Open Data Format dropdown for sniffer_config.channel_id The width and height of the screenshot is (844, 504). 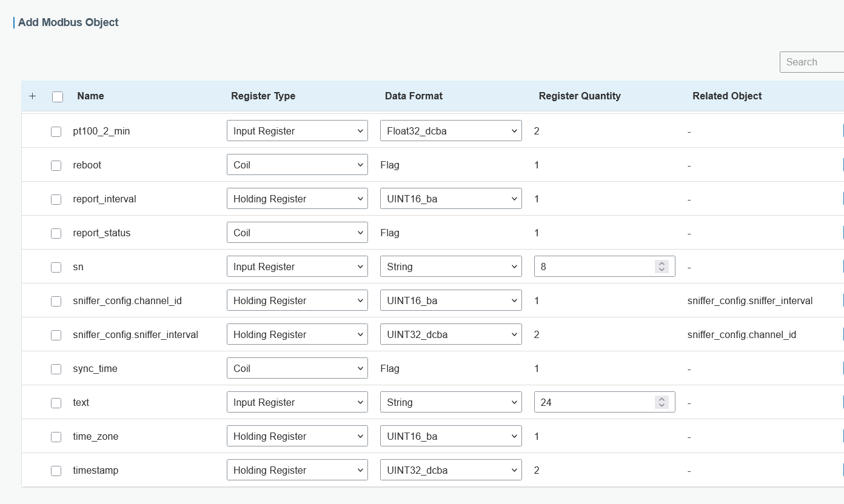pyautogui.click(x=450, y=300)
